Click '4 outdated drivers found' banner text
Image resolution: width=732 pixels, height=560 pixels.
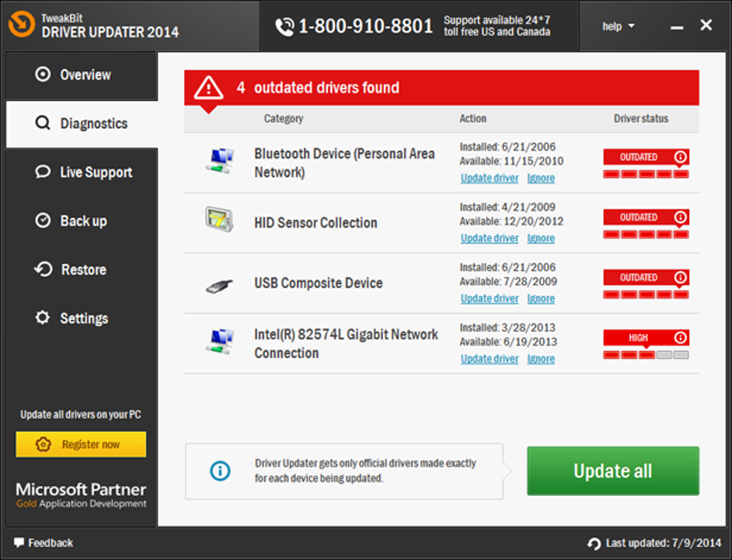(x=317, y=88)
